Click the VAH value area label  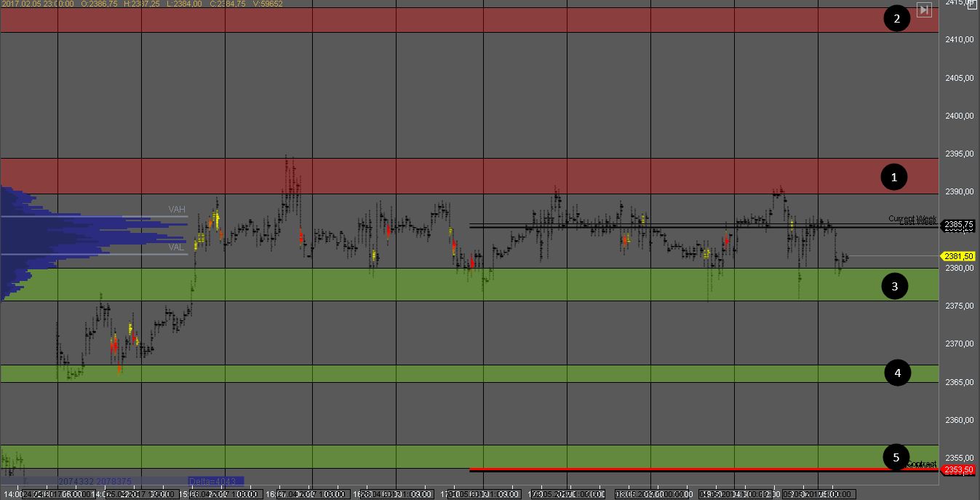pos(177,210)
